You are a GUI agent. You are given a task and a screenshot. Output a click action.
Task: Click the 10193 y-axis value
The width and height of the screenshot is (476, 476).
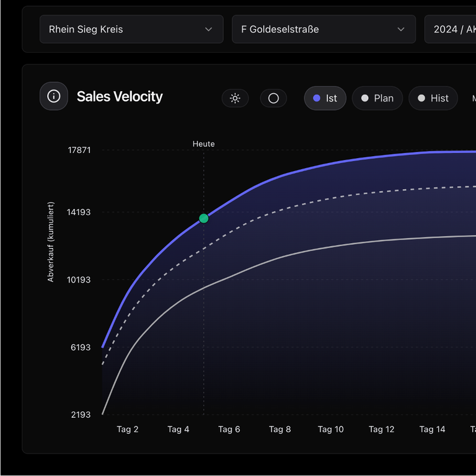[79, 280]
